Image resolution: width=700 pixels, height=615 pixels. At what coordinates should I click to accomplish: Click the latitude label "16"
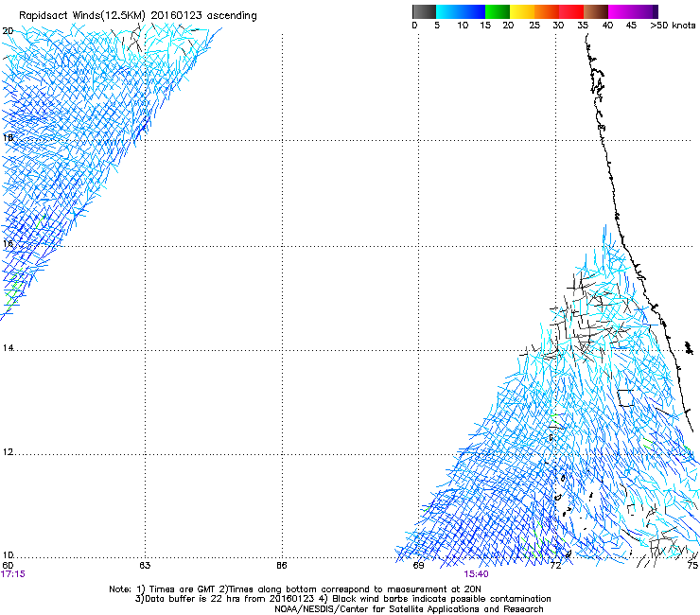[x=8, y=243]
